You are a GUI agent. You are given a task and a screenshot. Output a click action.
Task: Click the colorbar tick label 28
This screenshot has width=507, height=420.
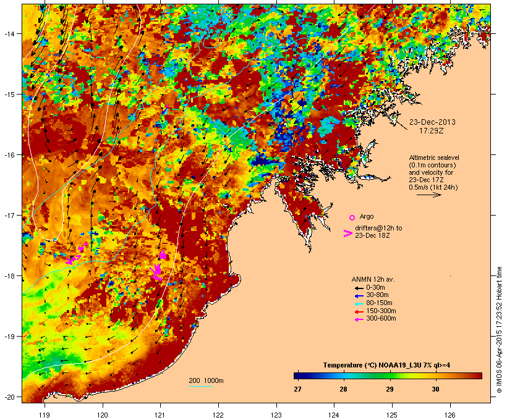[343, 389]
